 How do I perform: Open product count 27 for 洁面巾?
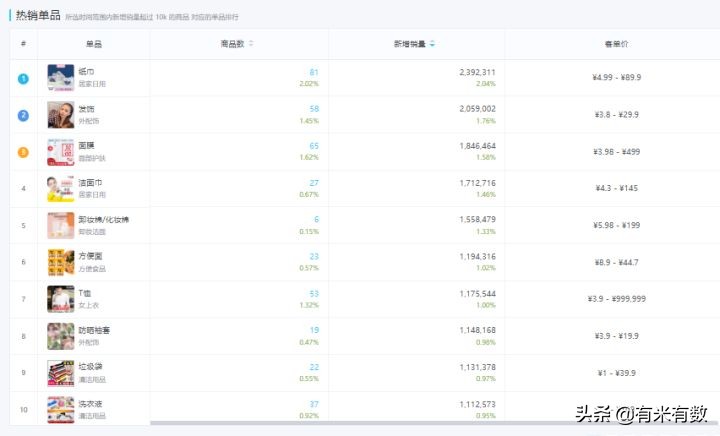point(314,183)
